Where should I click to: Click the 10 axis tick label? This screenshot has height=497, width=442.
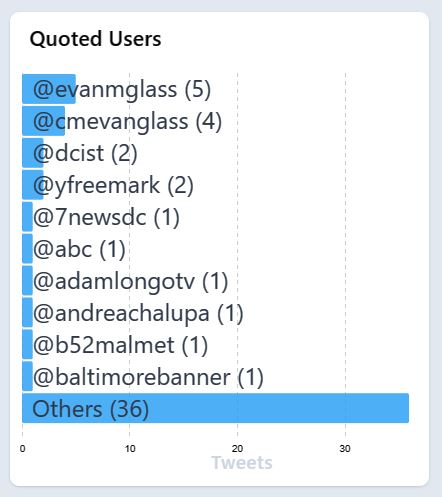pos(130,449)
